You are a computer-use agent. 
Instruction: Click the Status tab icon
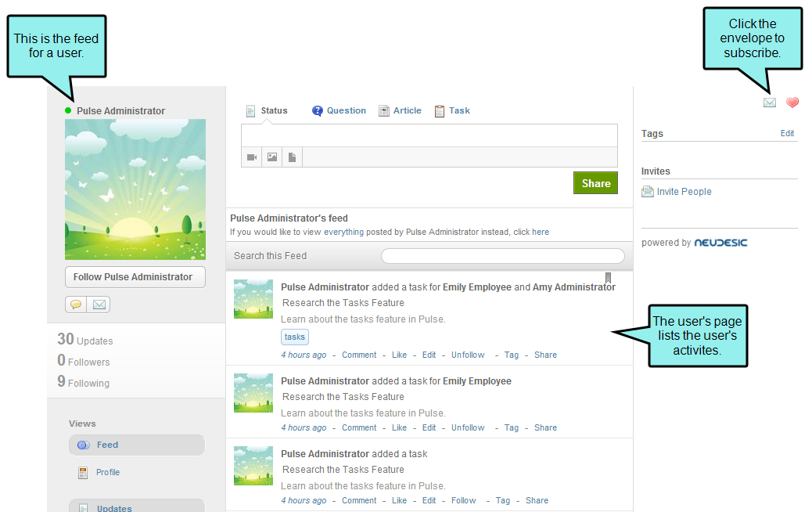click(250, 111)
